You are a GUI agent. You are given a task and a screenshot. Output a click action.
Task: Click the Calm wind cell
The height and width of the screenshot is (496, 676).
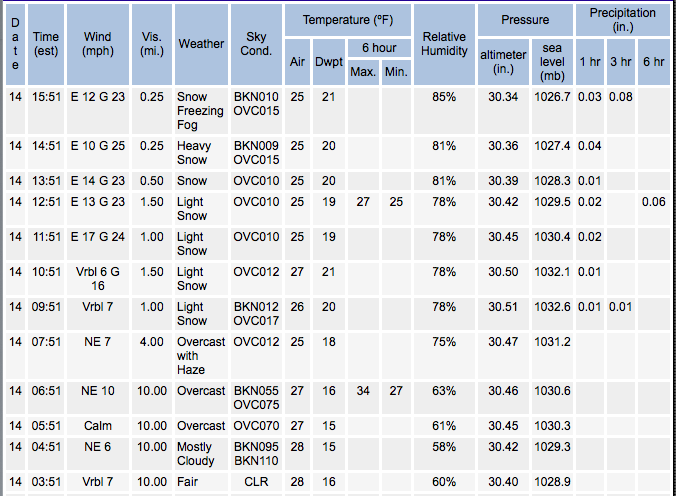coord(98,426)
